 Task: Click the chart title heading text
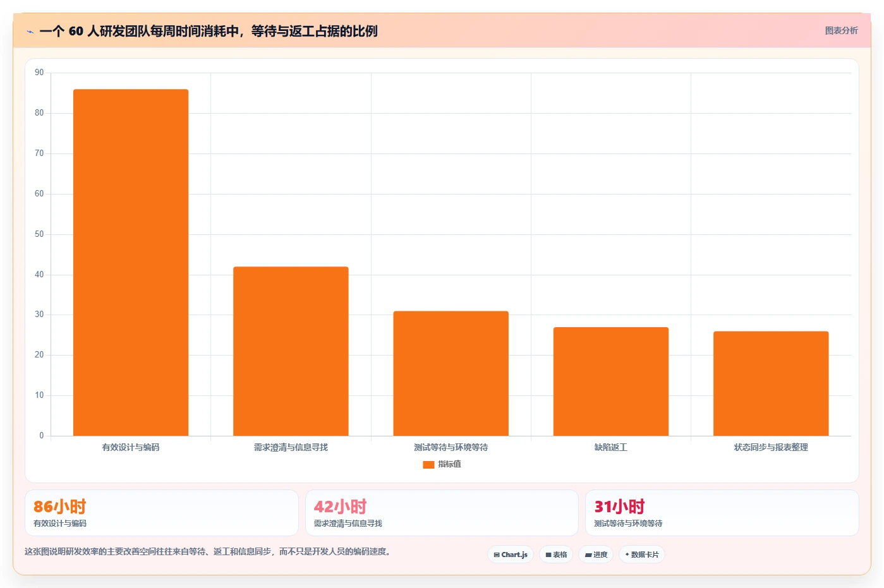[x=209, y=31]
